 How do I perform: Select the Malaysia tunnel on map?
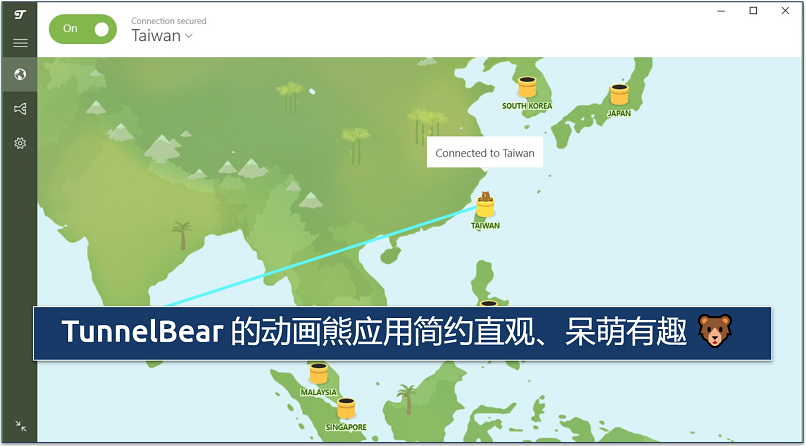point(319,374)
